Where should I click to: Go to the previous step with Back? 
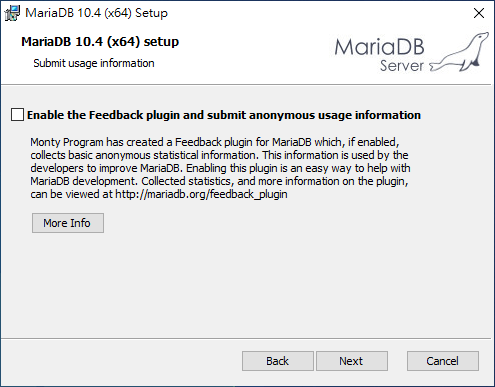click(x=278, y=361)
